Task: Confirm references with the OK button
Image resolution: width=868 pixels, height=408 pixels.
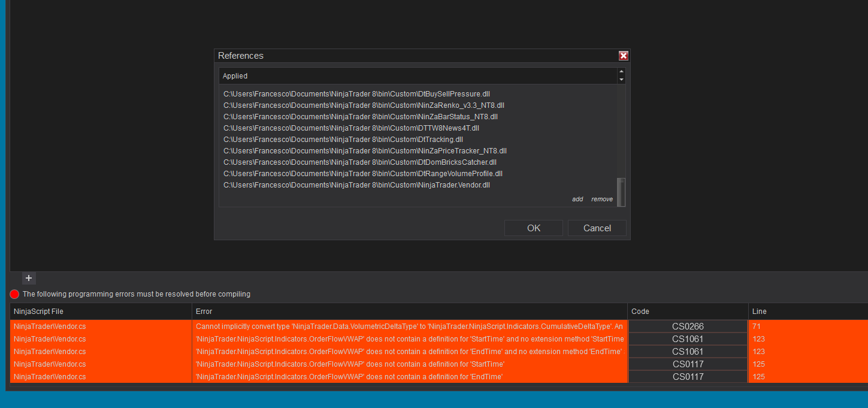Action: click(534, 228)
